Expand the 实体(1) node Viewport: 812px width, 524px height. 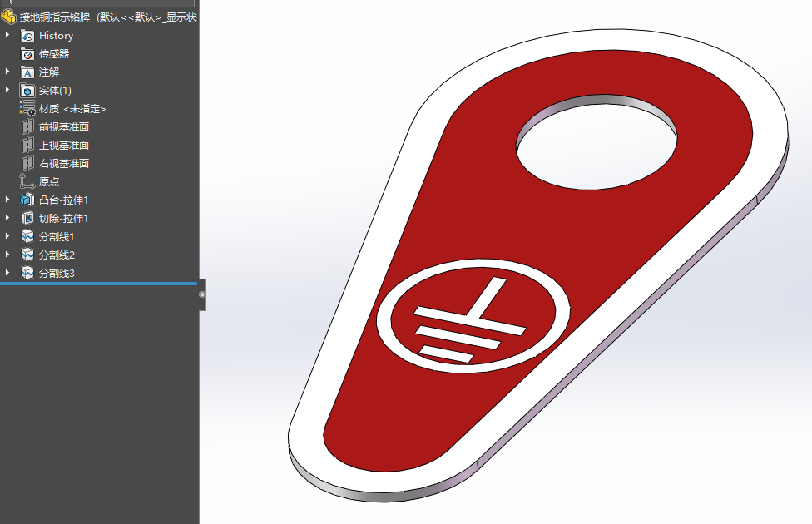[7, 90]
